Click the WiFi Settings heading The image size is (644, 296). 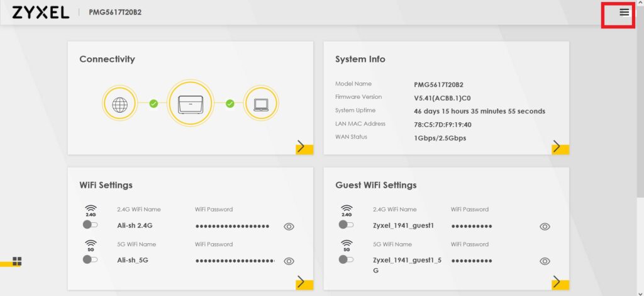tap(106, 185)
